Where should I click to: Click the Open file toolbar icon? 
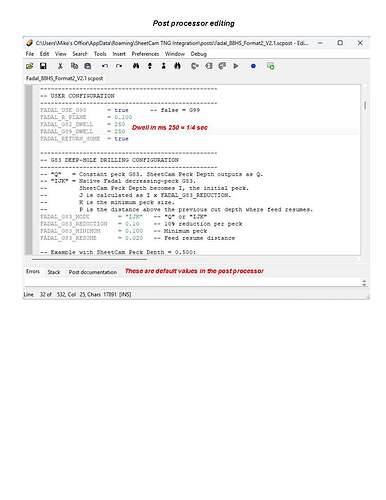click(x=30, y=66)
